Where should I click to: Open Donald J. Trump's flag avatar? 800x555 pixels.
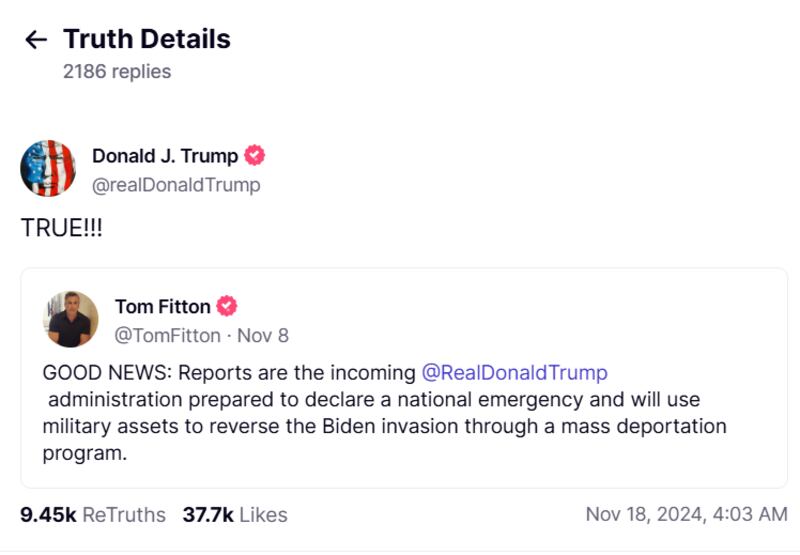[48, 168]
